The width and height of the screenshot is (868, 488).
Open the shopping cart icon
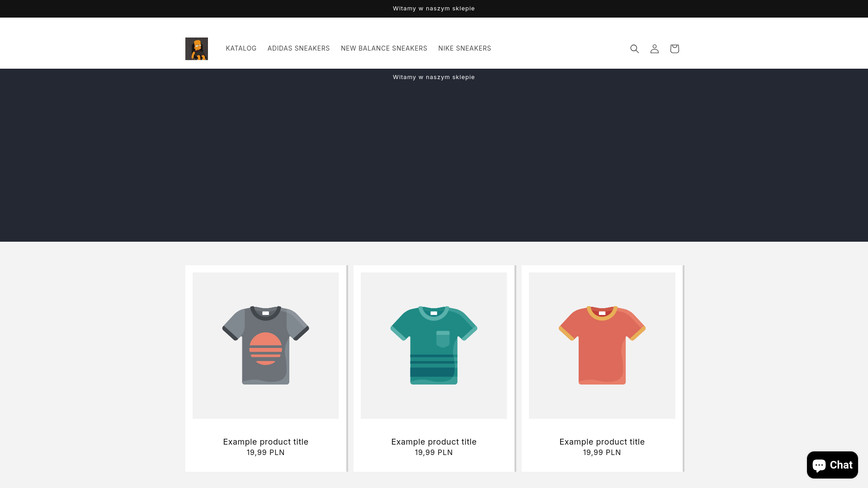pyautogui.click(x=674, y=49)
